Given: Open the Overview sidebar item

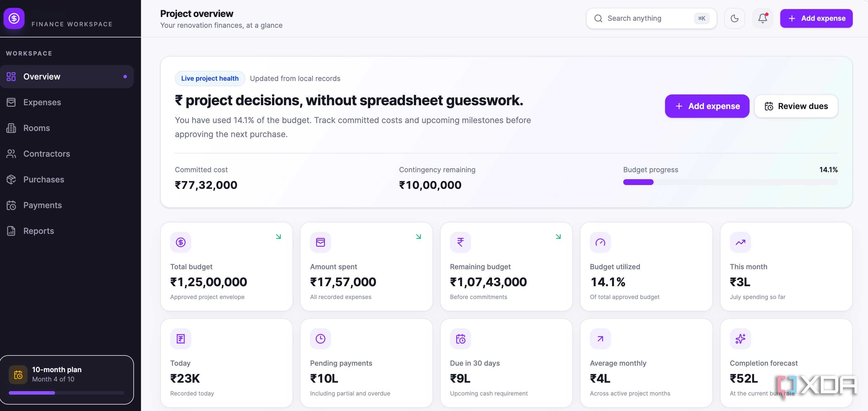Looking at the screenshot, I should (x=67, y=77).
